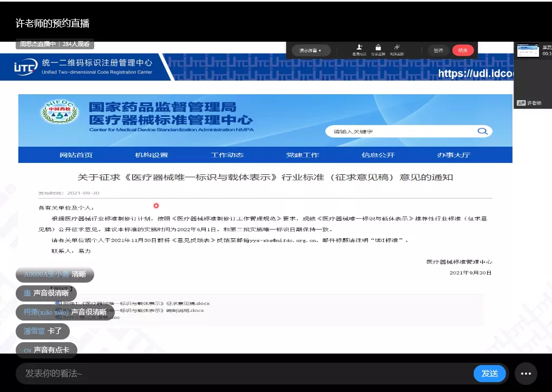Click the 惠 声音很清晰 comment bubble
The image size is (552, 392).
[x=46, y=293]
